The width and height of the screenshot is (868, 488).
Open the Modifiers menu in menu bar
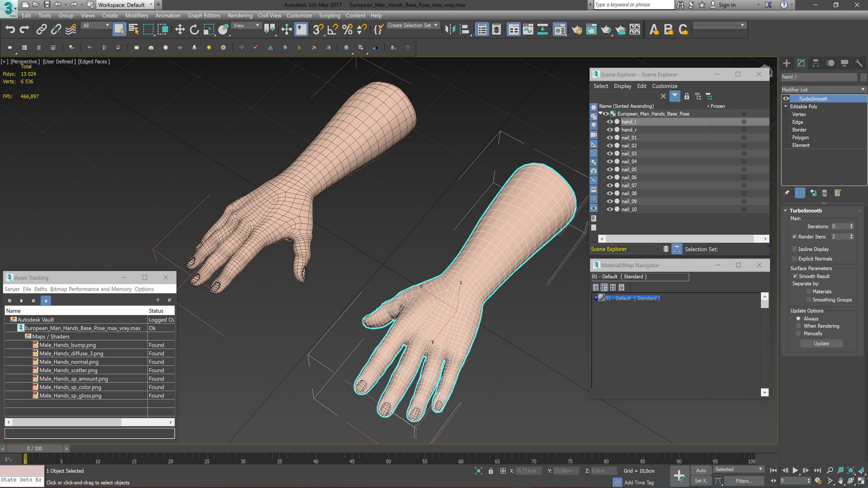[x=137, y=15]
